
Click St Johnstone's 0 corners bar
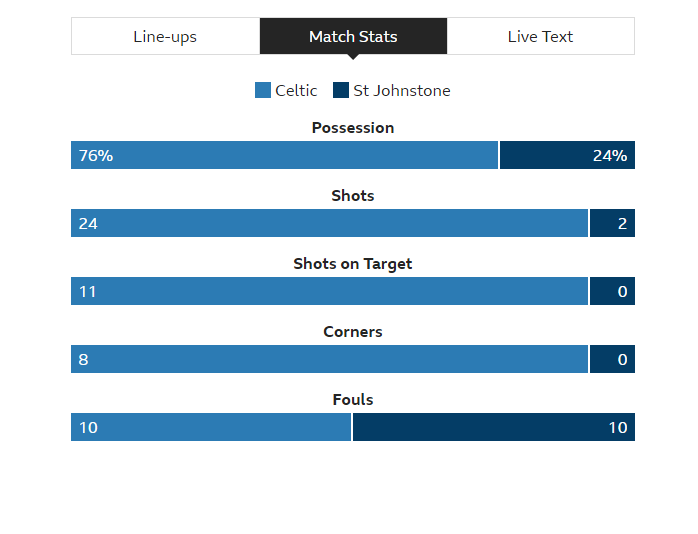(613, 359)
